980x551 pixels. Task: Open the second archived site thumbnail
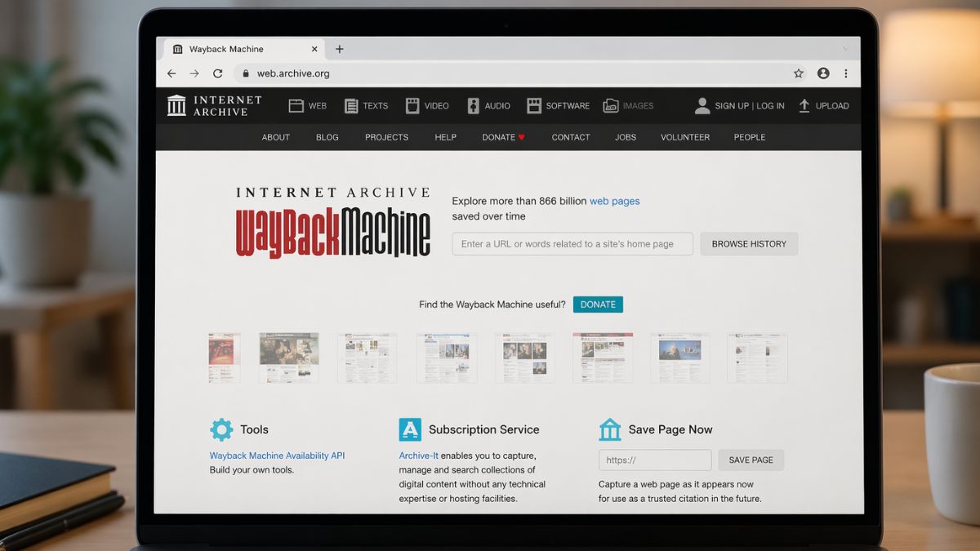(x=289, y=358)
